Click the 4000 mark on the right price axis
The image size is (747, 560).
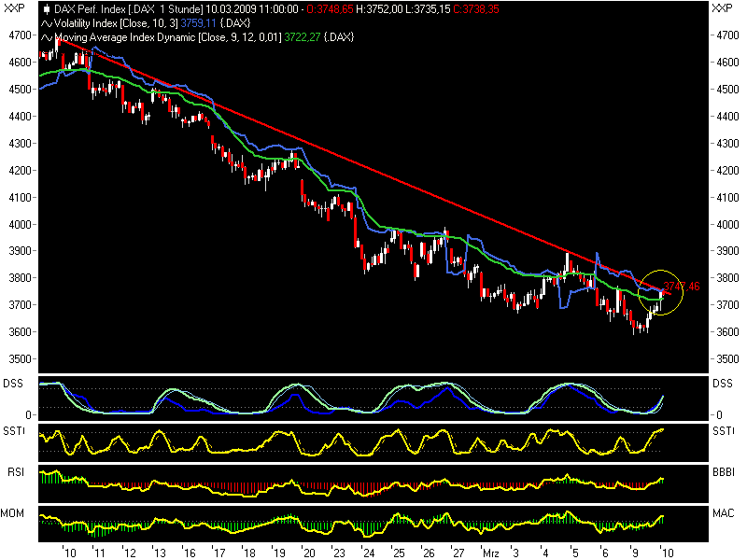click(x=728, y=224)
